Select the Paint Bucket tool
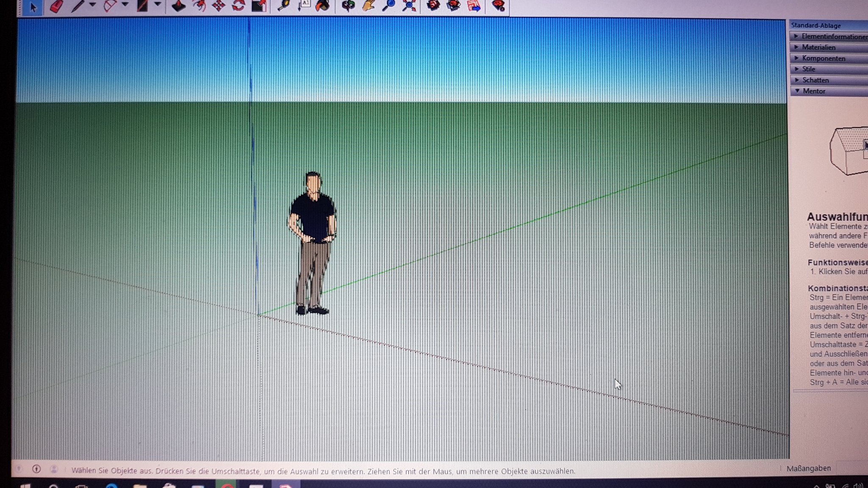The image size is (868, 488). [x=323, y=6]
